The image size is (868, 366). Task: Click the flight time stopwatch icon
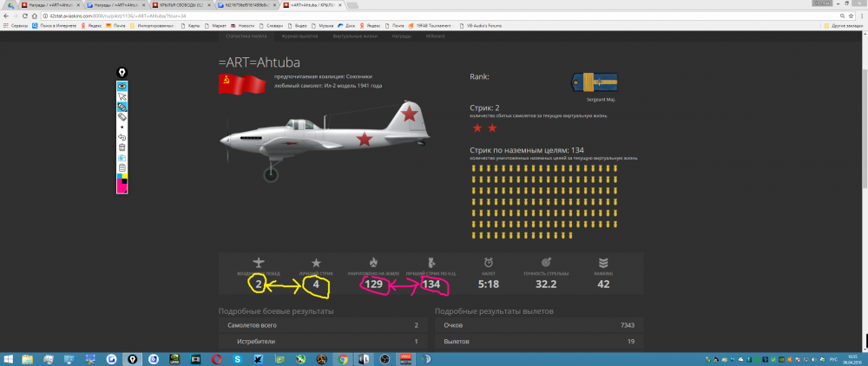(x=488, y=263)
